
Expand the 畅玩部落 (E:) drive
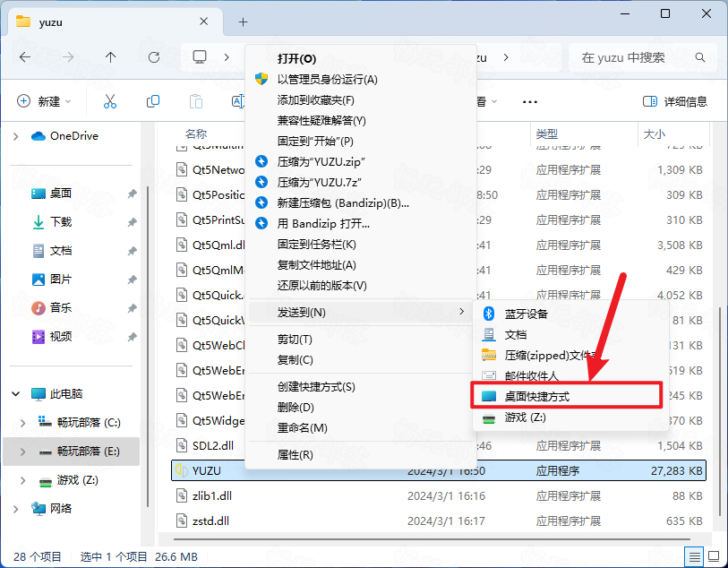coord(22,452)
